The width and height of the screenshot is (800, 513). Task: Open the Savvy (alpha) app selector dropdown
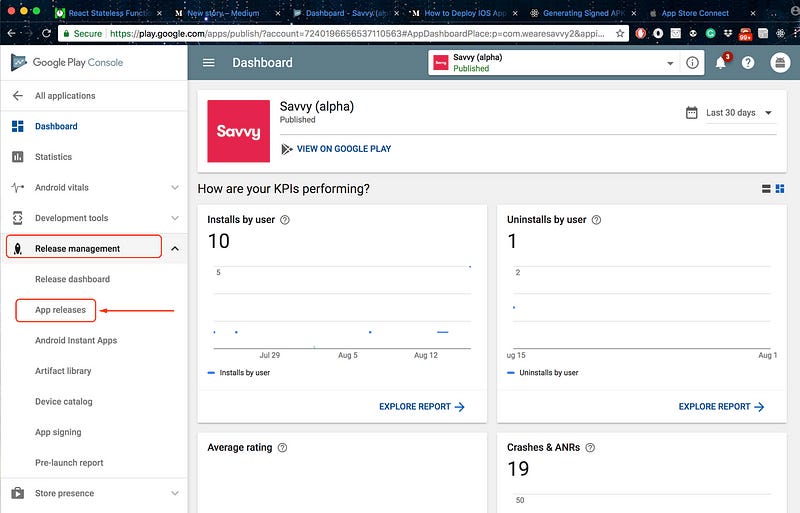click(670, 63)
